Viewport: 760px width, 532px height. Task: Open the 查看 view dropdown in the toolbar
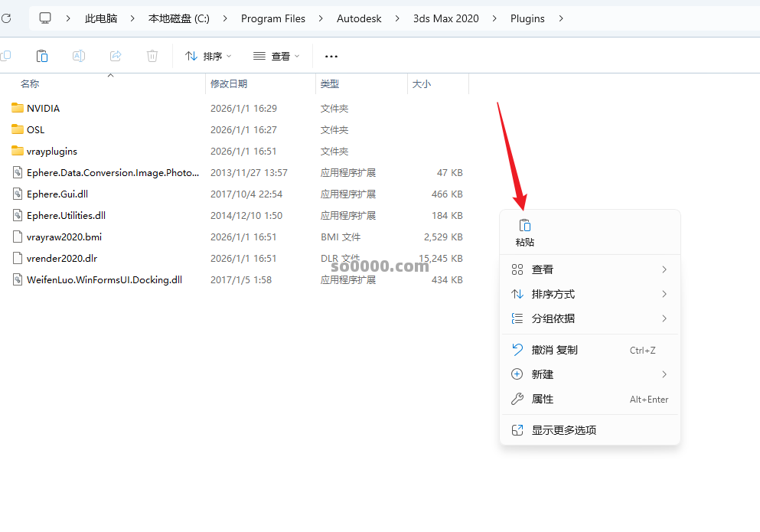(x=276, y=56)
